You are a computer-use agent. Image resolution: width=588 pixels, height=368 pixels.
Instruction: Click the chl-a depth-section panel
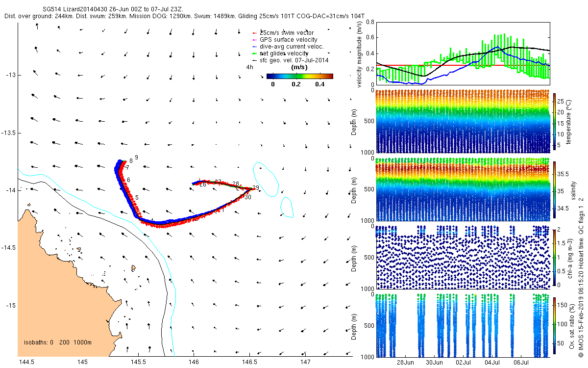(x=463, y=257)
